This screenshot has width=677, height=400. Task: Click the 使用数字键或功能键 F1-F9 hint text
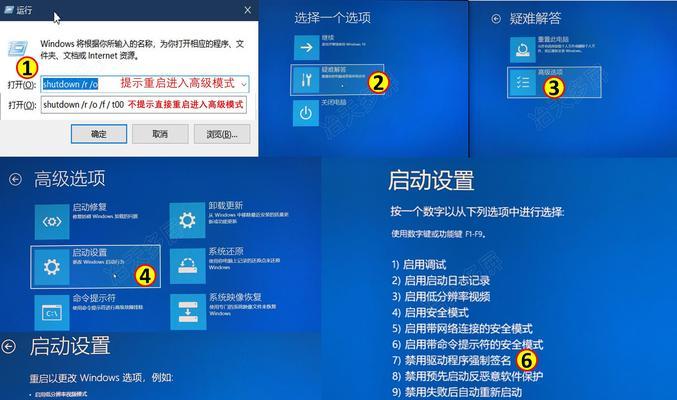click(x=439, y=234)
